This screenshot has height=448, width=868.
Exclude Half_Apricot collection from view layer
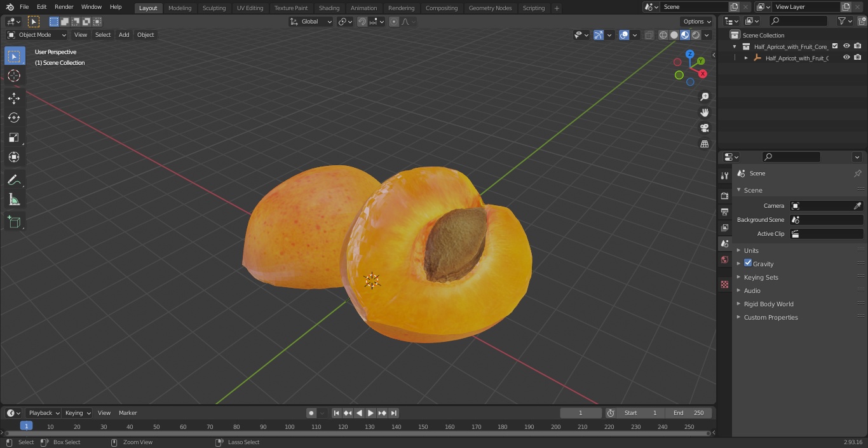point(835,46)
